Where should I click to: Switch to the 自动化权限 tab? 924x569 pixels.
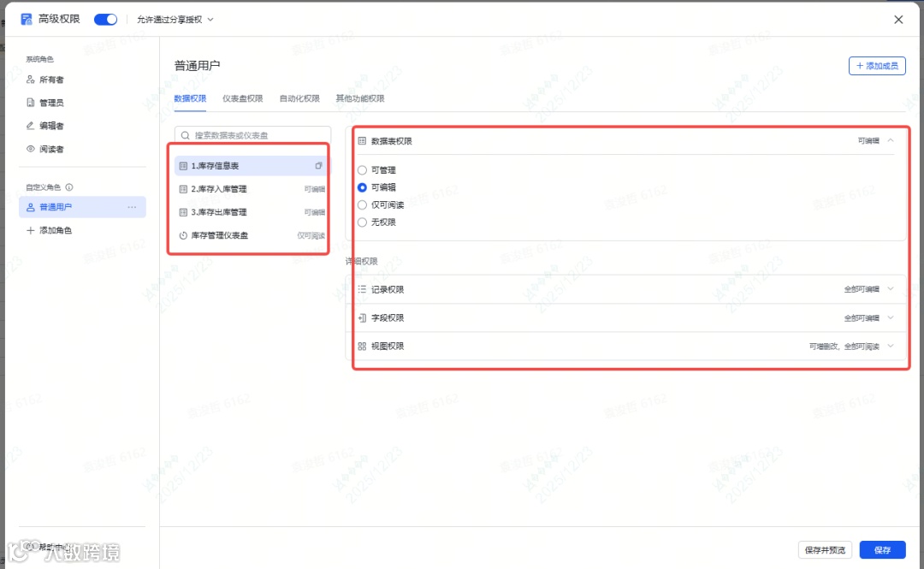click(x=299, y=98)
